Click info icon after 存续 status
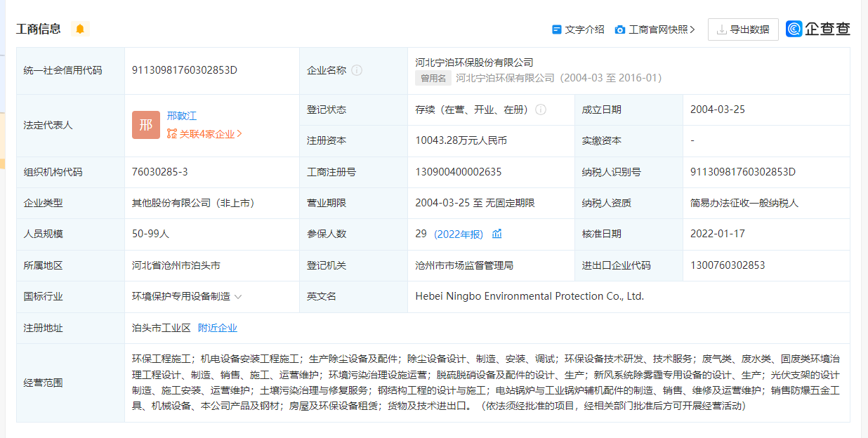 pos(541,109)
